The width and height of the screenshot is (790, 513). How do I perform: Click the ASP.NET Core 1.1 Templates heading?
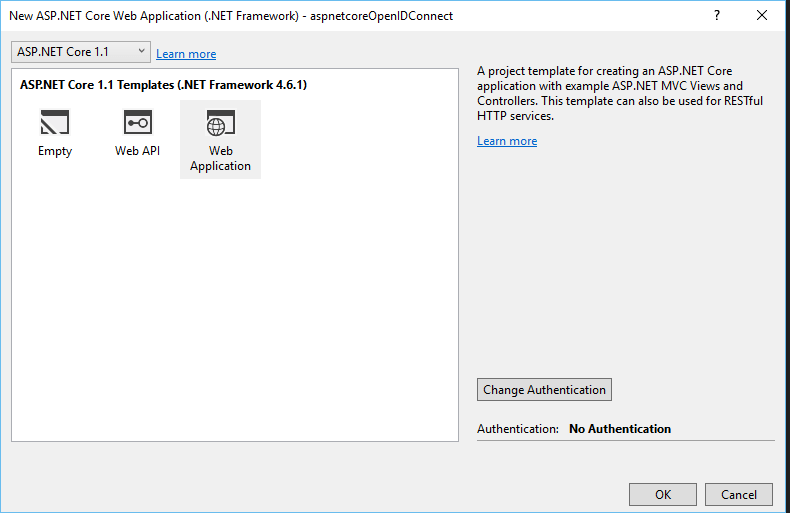coord(163,85)
